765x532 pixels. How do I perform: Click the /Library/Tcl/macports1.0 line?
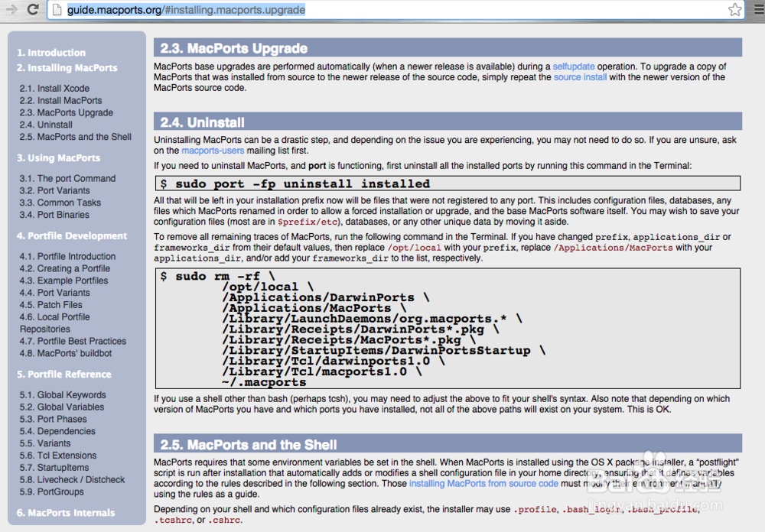tap(321, 371)
